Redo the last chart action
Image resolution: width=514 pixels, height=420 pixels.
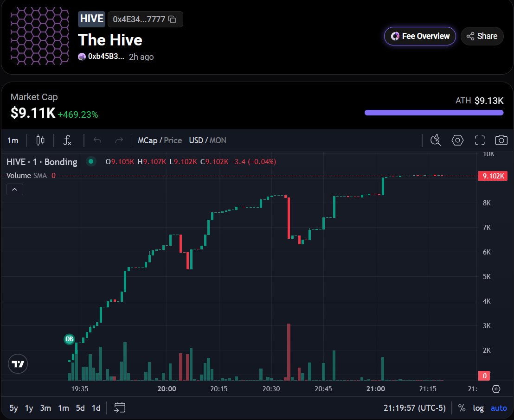click(x=119, y=140)
